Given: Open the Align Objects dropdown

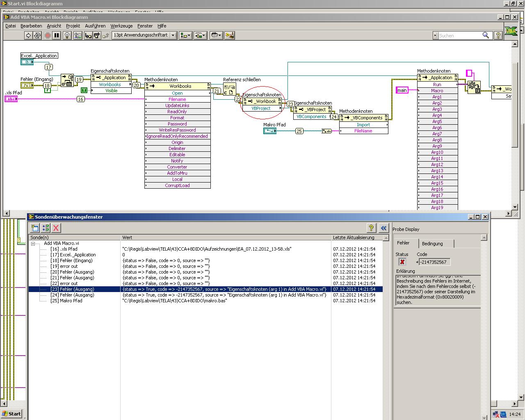Looking at the screenshot, I should pyautogui.click(x=185, y=36).
